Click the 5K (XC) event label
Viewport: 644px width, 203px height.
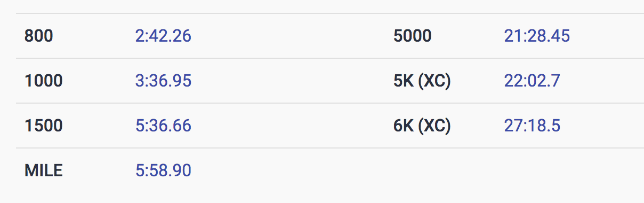[x=422, y=81]
